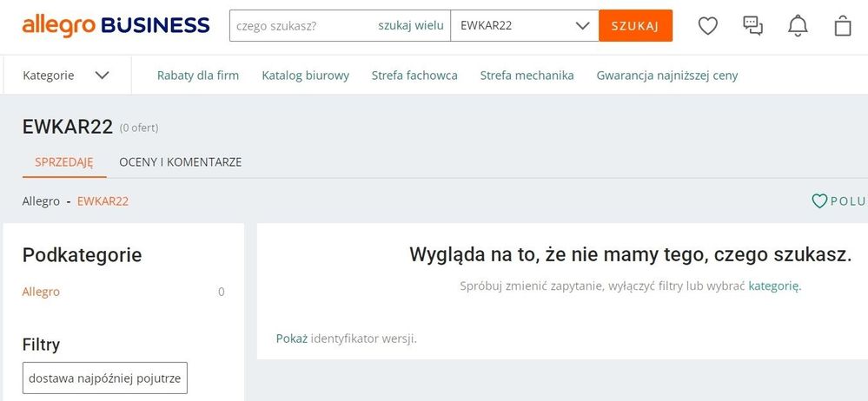The height and width of the screenshot is (401, 868).
Task: Open notifications bell icon
Action: pyautogui.click(x=798, y=25)
